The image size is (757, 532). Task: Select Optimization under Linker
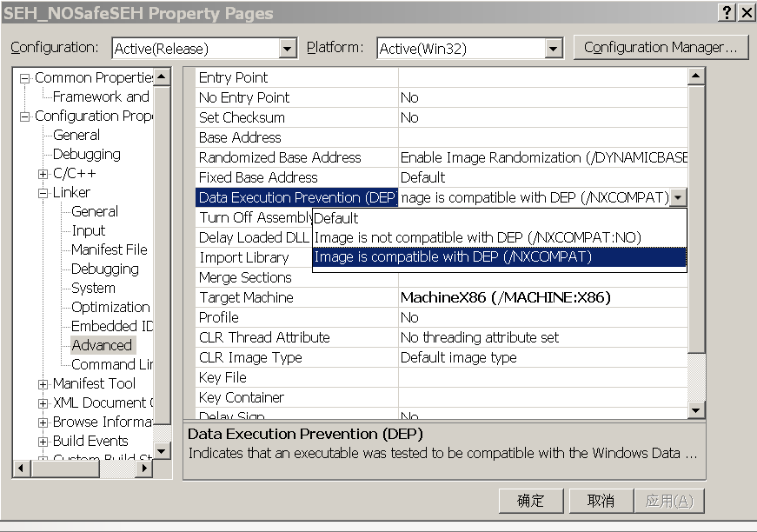coord(110,308)
